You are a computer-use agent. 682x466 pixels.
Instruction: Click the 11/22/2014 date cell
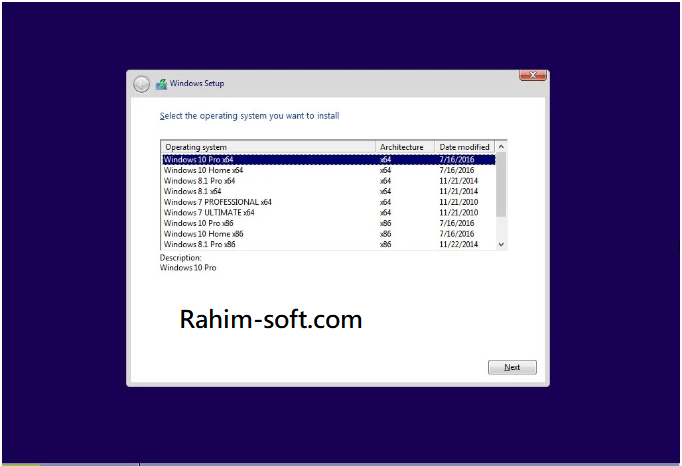click(458, 244)
